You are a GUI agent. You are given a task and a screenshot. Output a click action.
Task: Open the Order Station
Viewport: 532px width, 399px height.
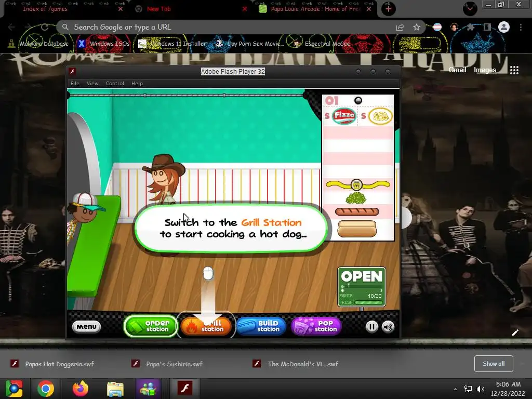point(151,326)
